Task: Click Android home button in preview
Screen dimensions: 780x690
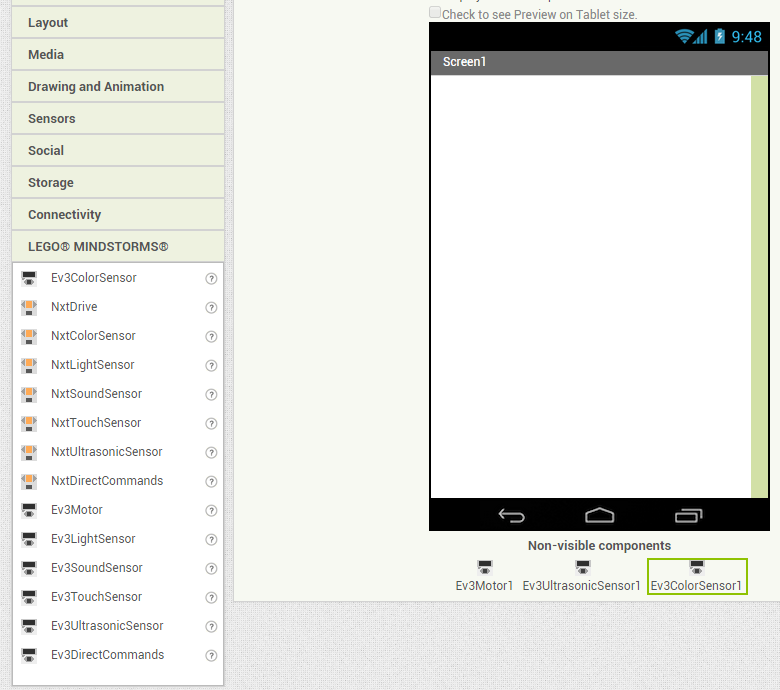Action: click(x=599, y=515)
